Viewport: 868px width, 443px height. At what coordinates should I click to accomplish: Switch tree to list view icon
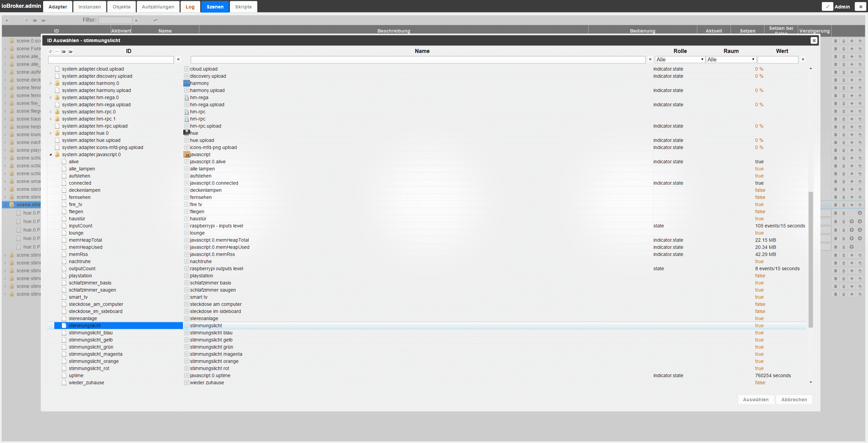coord(57,52)
